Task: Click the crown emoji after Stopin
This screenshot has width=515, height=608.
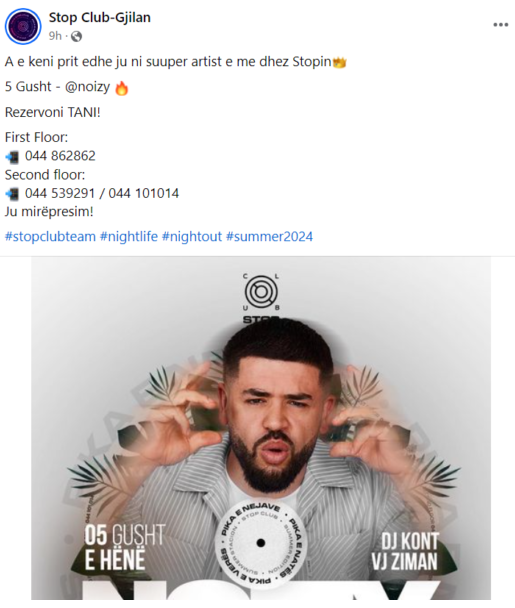Action: 339,62
